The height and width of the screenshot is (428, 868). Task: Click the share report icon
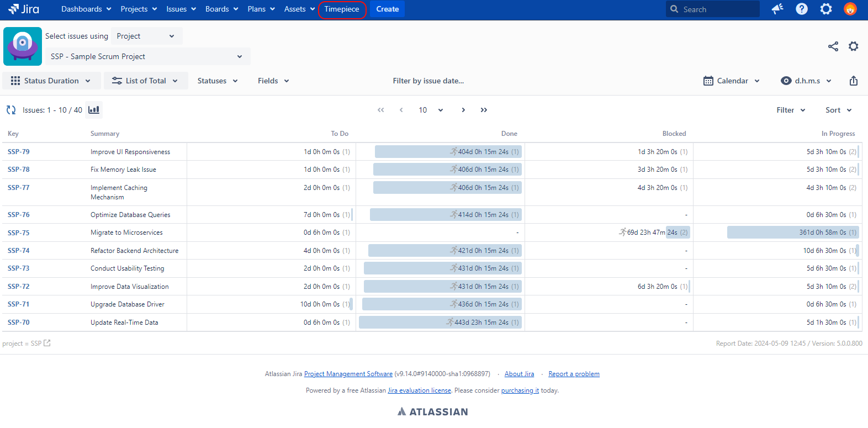coord(833,46)
